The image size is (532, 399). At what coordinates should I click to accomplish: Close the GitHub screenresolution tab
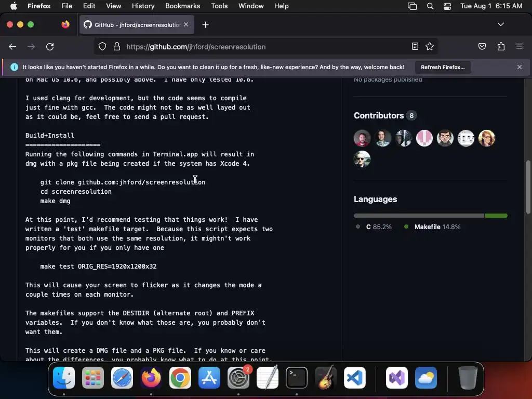coord(186,24)
